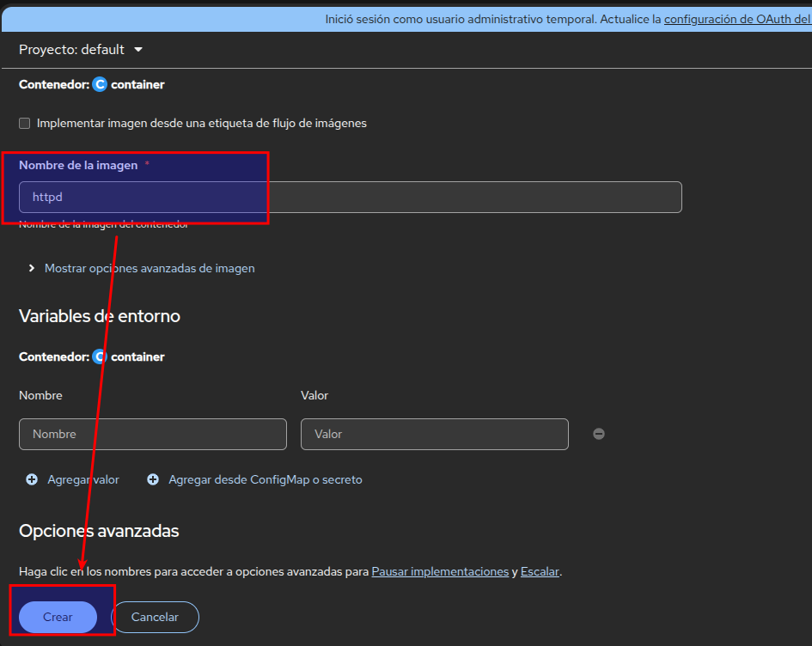Image resolution: width=812 pixels, height=646 pixels.
Task: Open the Proyecto: default selector text
Action: point(71,50)
